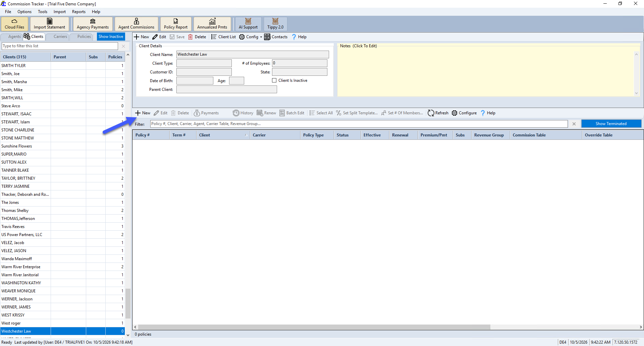Click Renew policy button

[266, 113]
